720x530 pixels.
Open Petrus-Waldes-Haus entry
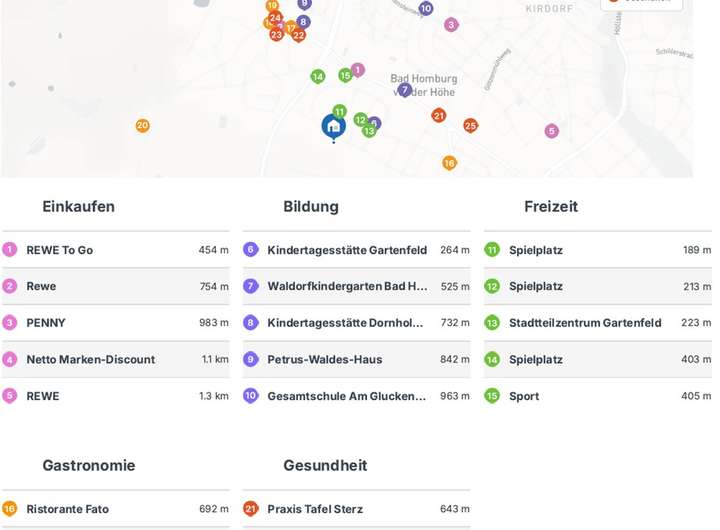click(x=357, y=359)
